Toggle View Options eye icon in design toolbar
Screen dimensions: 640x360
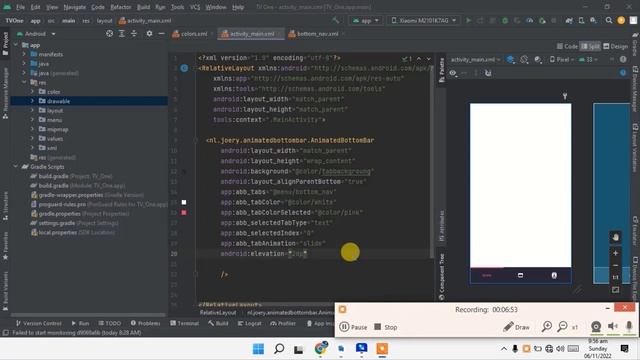[x=453, y=73]
